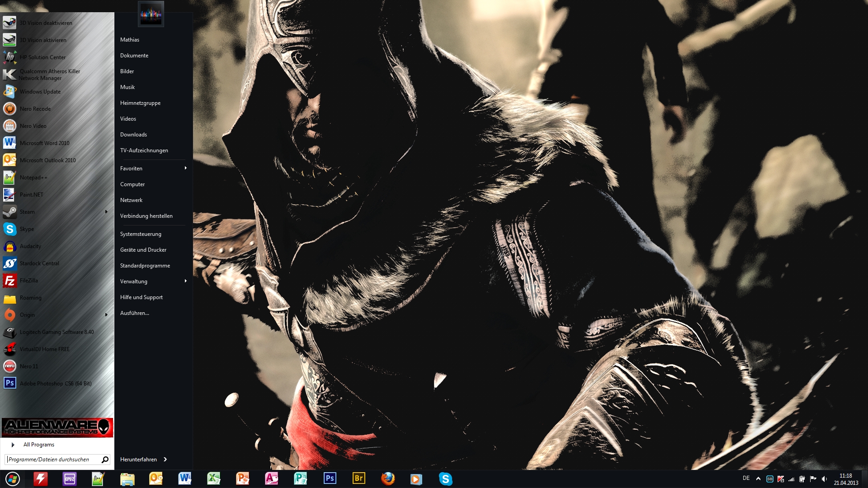Image resolution: width=868 pixels, height=488 pixels.
Task: Open shutdown options arrow next to Herunterfahren
Action: [x=165, y=459]
